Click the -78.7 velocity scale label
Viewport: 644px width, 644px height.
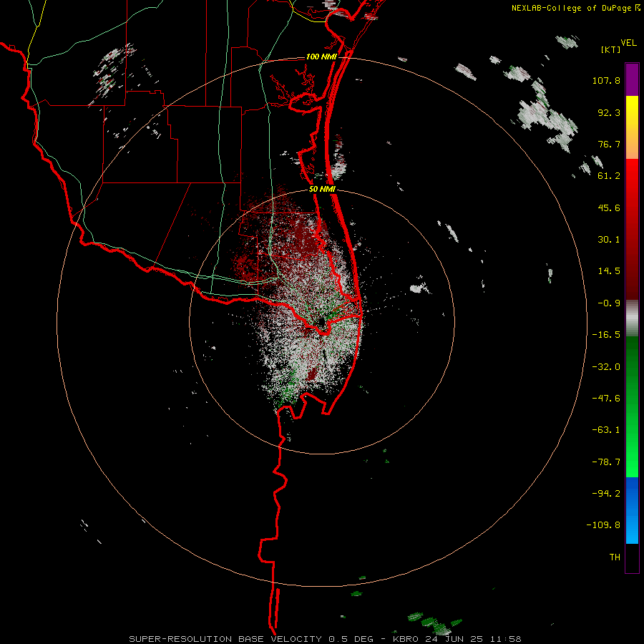(x=606, y=462)
